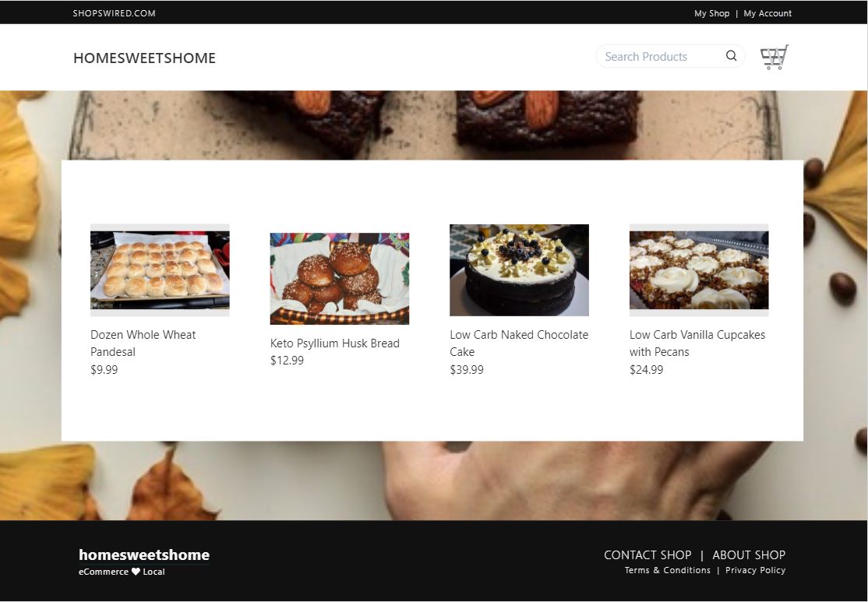Screen dimensions: 868x602
Task: Click the HOMESWEETSHOME header logo
Action: pyautogui.click(x=144, y=58)
